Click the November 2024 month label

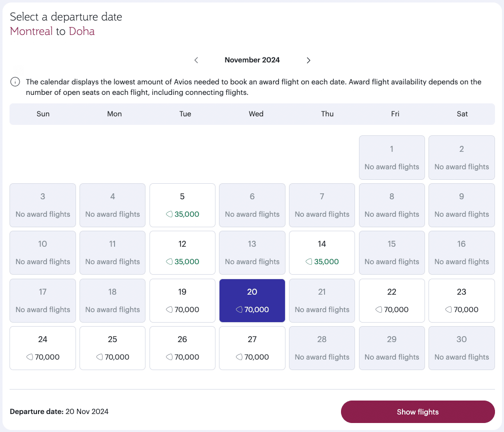[x=252, y=60]
